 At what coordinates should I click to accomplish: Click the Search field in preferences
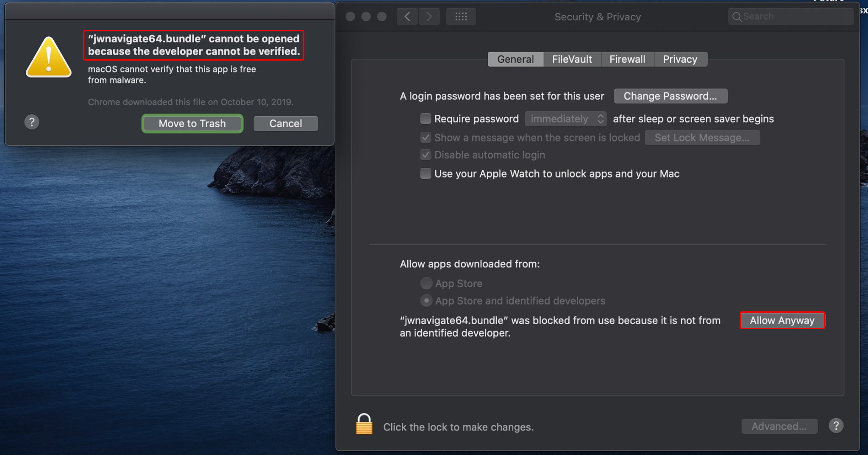(795, 17)
